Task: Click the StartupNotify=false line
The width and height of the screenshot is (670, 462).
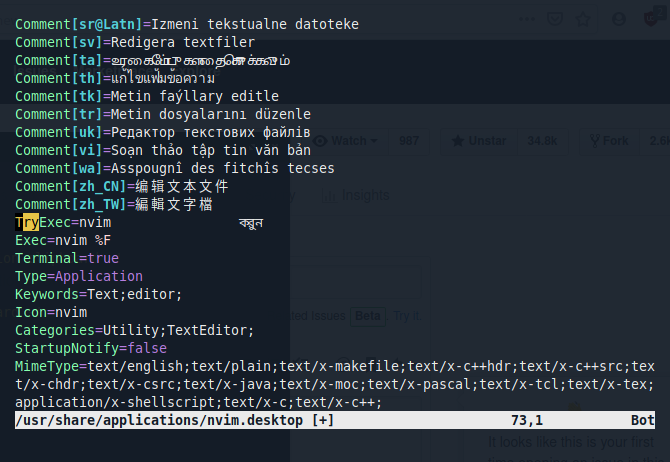Action: [x=91, y=348]
